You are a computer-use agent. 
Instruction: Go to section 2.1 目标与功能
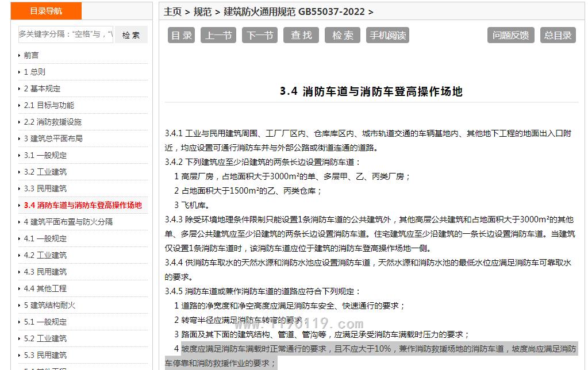49,105
